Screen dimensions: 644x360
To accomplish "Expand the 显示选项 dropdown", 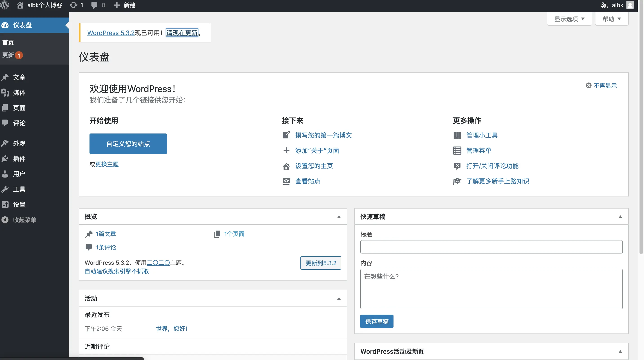I will pyautogui.click(x=569, y=19).
